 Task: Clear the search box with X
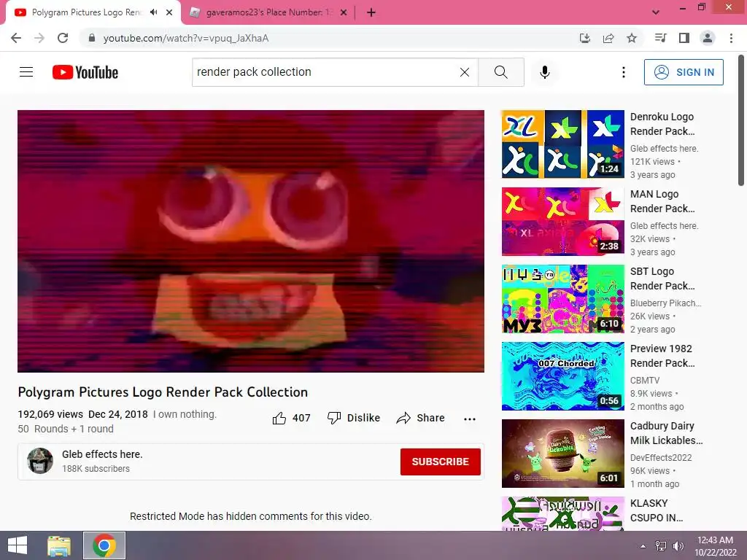pos(465,72)
